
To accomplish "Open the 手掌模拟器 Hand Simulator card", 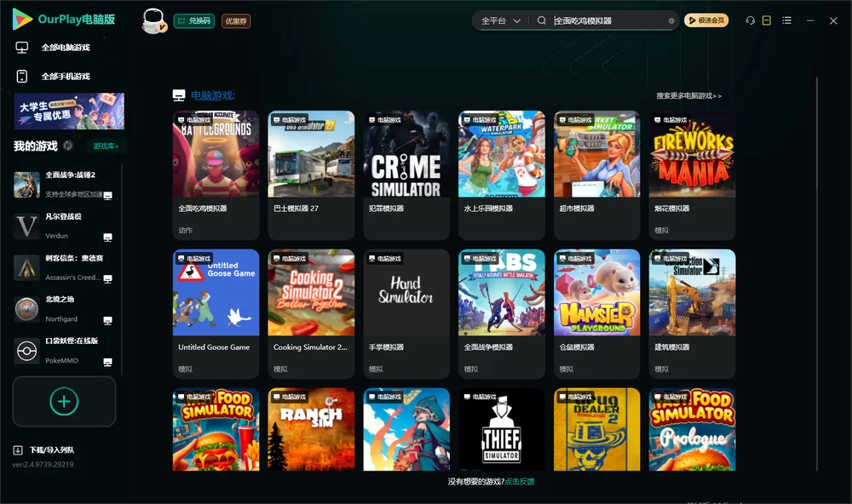I will 406,314.
